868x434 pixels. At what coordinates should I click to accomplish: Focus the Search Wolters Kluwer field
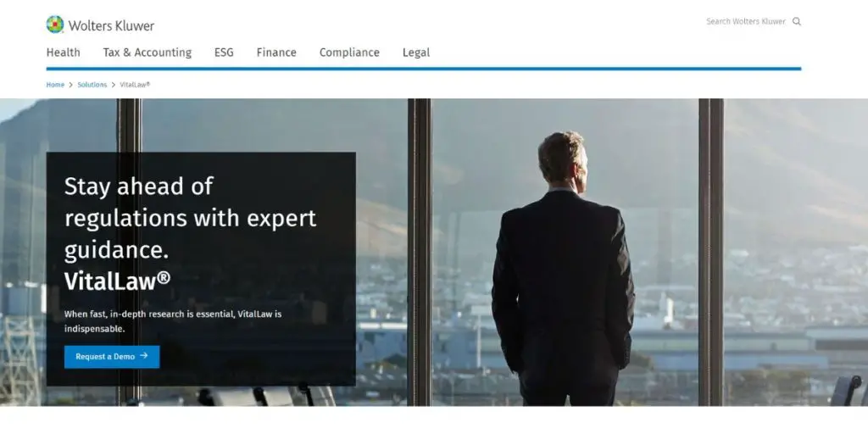point(746,21)
